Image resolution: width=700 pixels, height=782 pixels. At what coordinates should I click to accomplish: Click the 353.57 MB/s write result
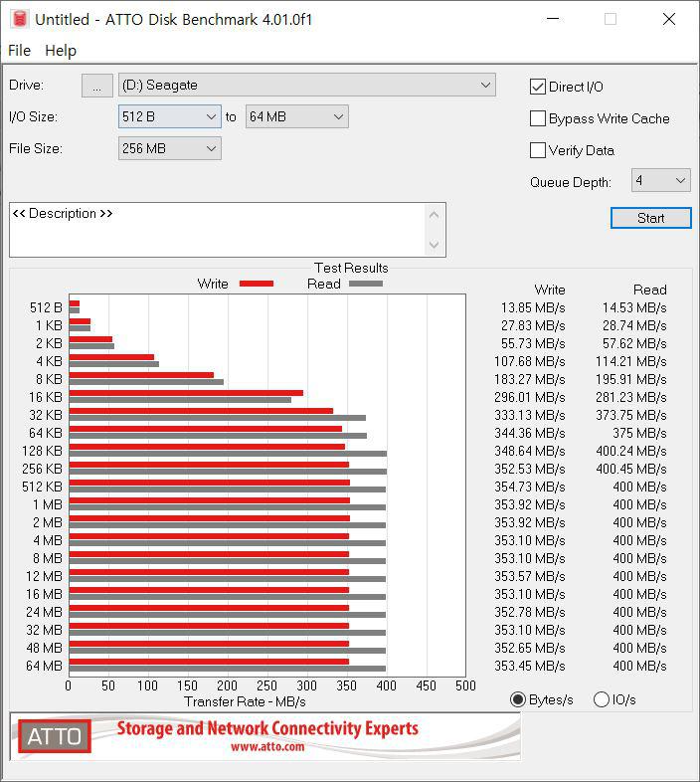(530, 576)
